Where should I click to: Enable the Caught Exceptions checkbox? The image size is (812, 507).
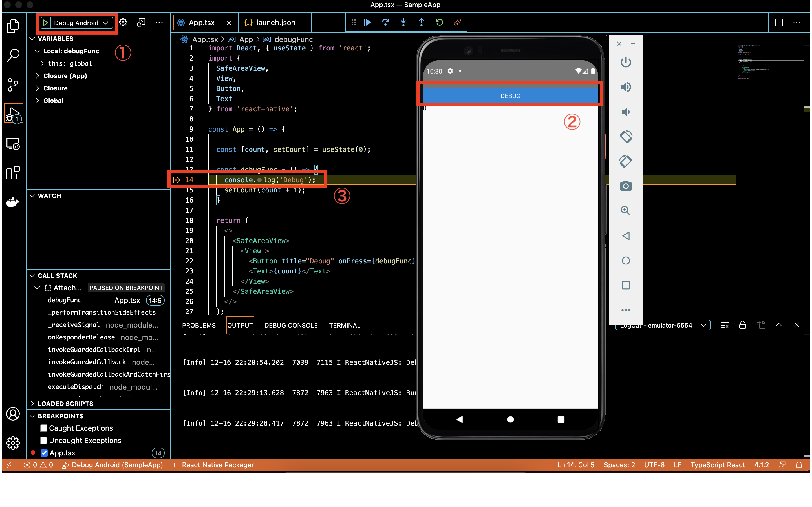click(44, 428)
